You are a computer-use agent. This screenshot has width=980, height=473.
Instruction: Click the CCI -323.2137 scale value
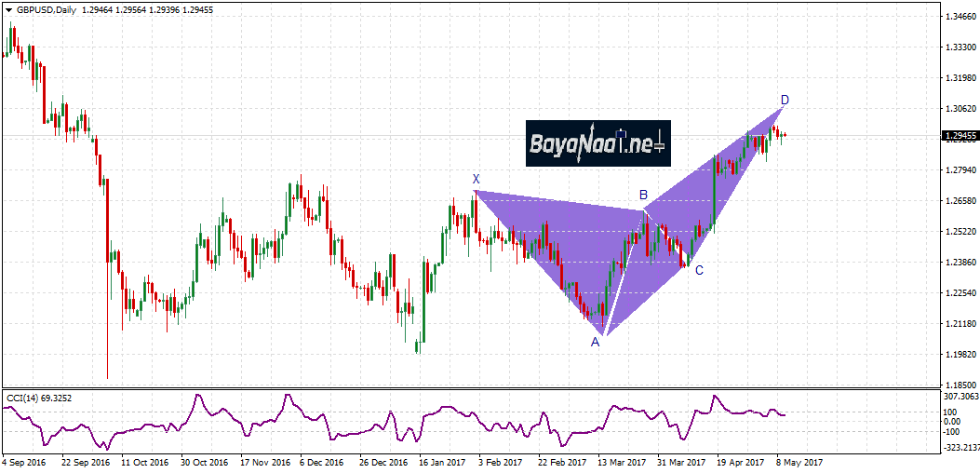pyautogui.click(x=961, y=448)
